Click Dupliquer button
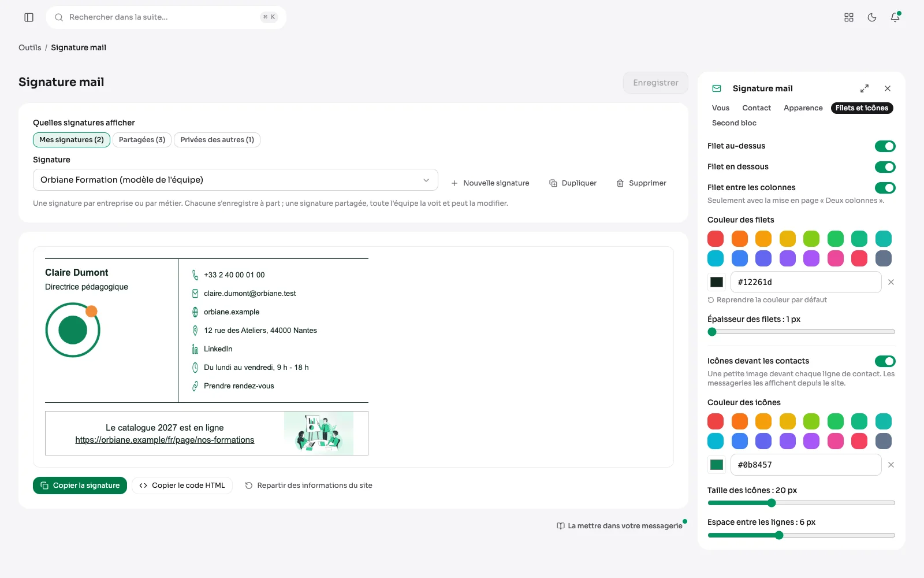The image size is (924, 578). point(573,183)
